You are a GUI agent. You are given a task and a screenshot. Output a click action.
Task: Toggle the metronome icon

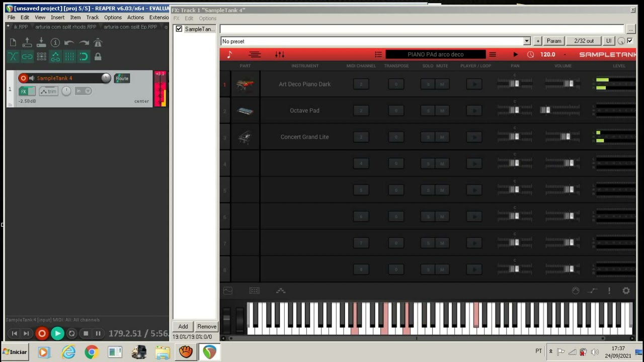(x=98, y=43)
